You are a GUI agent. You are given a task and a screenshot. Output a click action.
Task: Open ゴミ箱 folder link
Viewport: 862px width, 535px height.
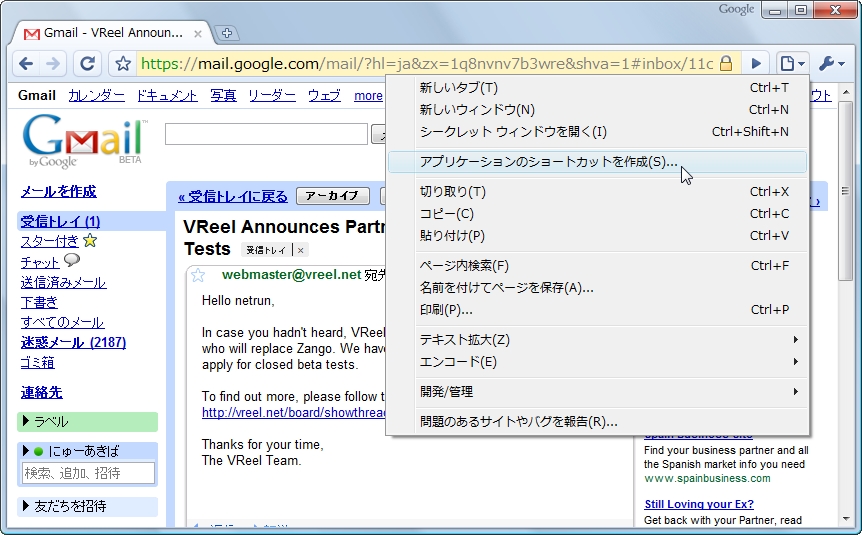pos(37,362)
